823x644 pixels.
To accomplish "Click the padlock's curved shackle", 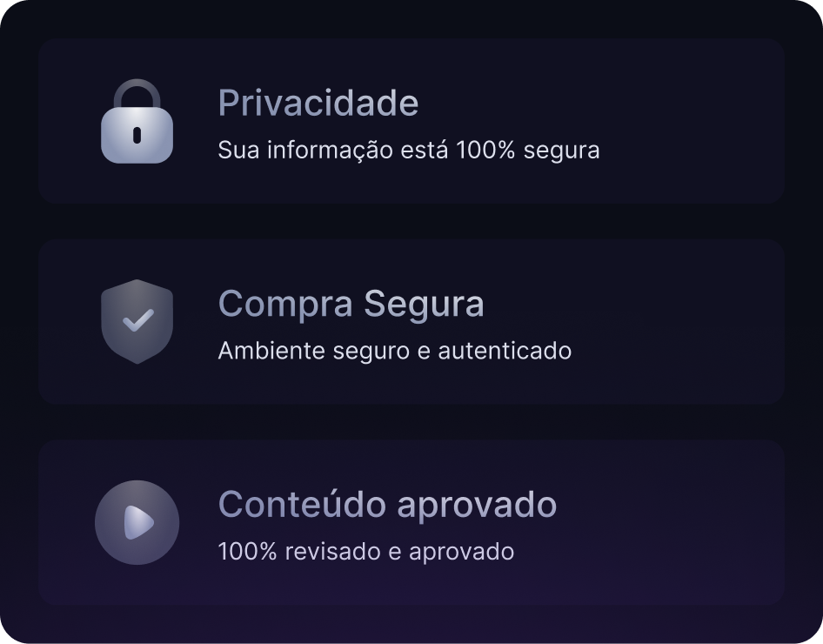I will [x=137, y=91].
